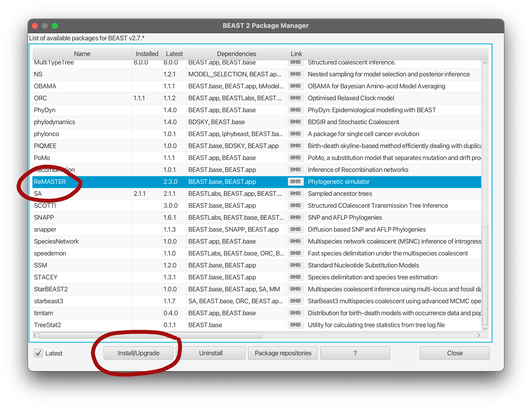Click the Install/Upgrade button

138,353
